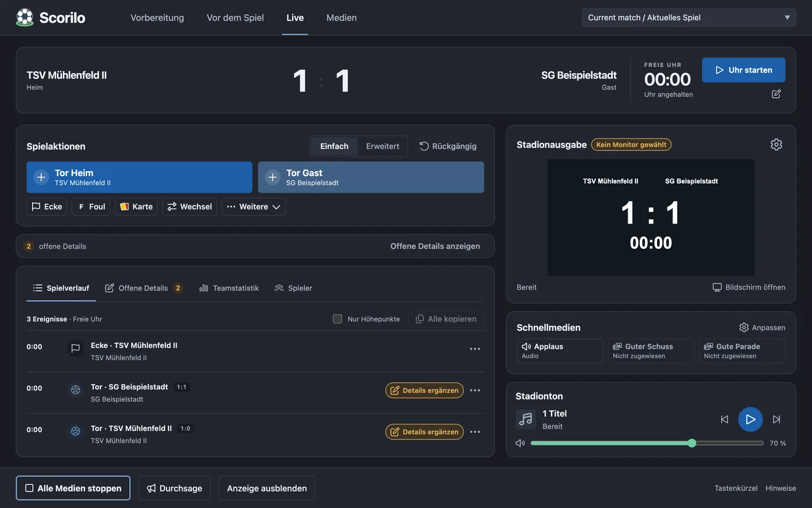The image size is (812, 508).
Task: Skip to next Stadionton track
Action: click(776, 419)
